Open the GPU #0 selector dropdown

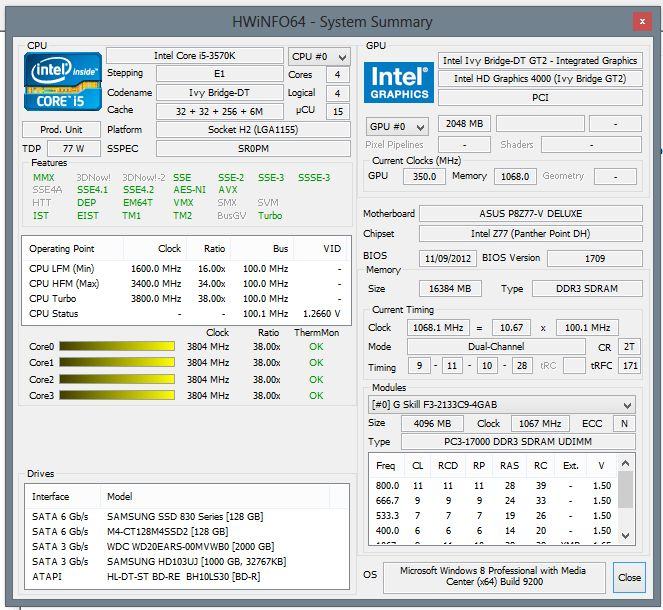[397, 126]
